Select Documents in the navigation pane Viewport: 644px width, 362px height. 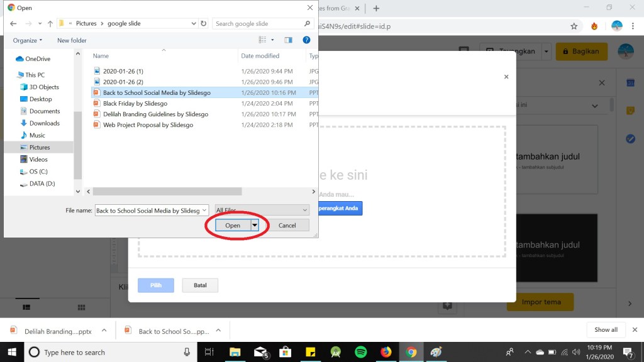tap(45, 111)
